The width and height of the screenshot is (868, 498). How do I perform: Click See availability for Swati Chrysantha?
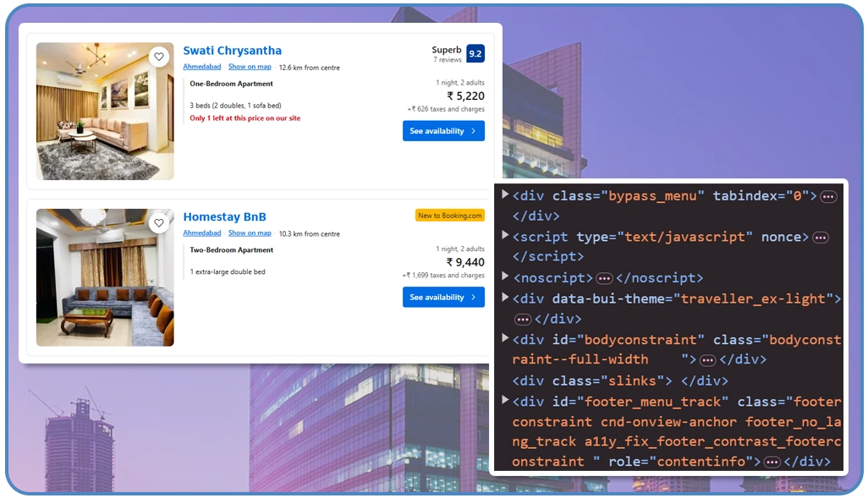(x=443, y=130)
